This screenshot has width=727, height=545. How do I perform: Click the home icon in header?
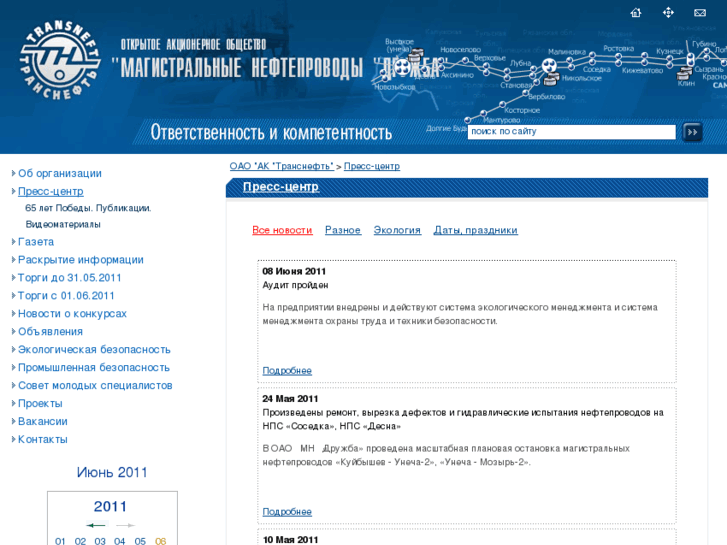[636, 13]
